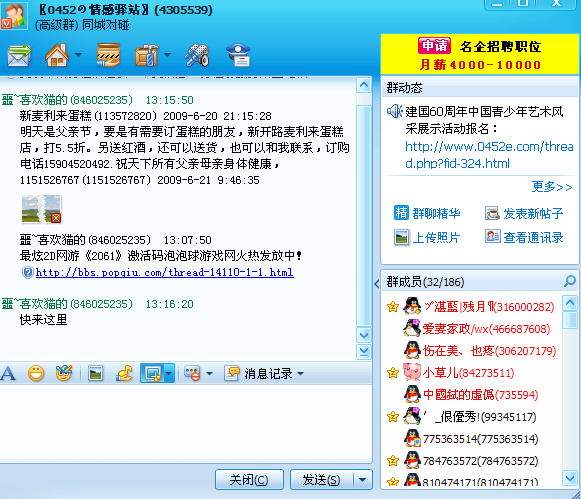Image resolution: width=581 pixels, height=499 pixels.
Task: Click the speaker icon in 群动态
Action: click(x=394, y=111)
